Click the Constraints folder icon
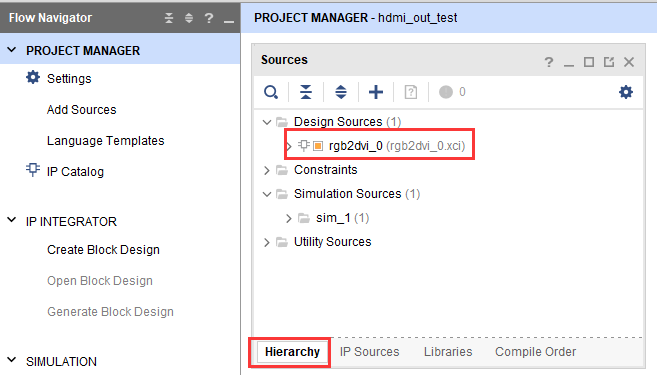 tap(282, 170)
